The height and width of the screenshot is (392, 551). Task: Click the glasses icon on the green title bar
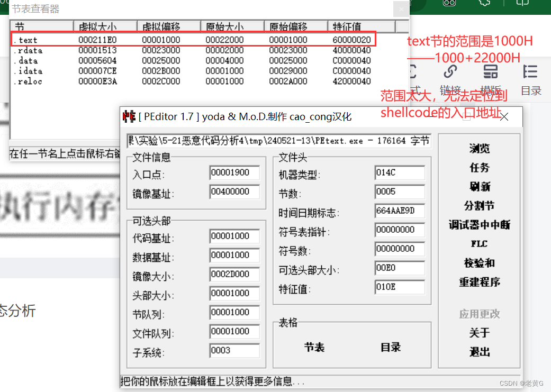click(448, 4)
